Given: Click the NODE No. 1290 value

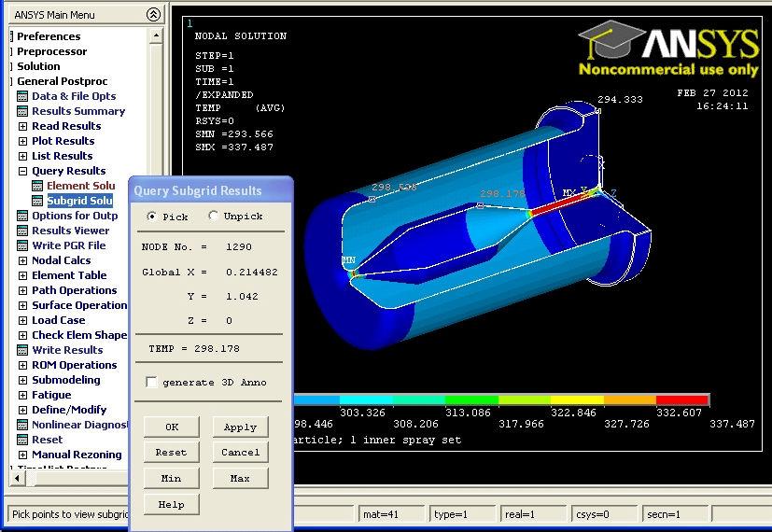Looking at the screenshot, I should point(239,246).
